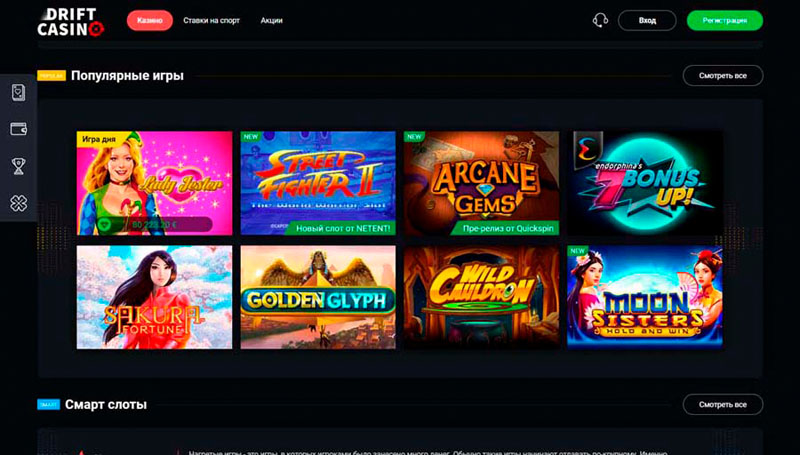
Task: Go to the Акции menu item
Action: pos(271,20)
